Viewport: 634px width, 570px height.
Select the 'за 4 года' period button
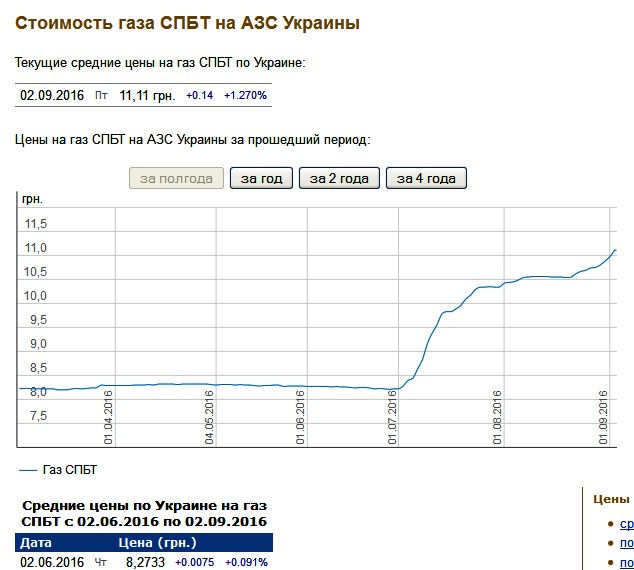tap(426, 179)
